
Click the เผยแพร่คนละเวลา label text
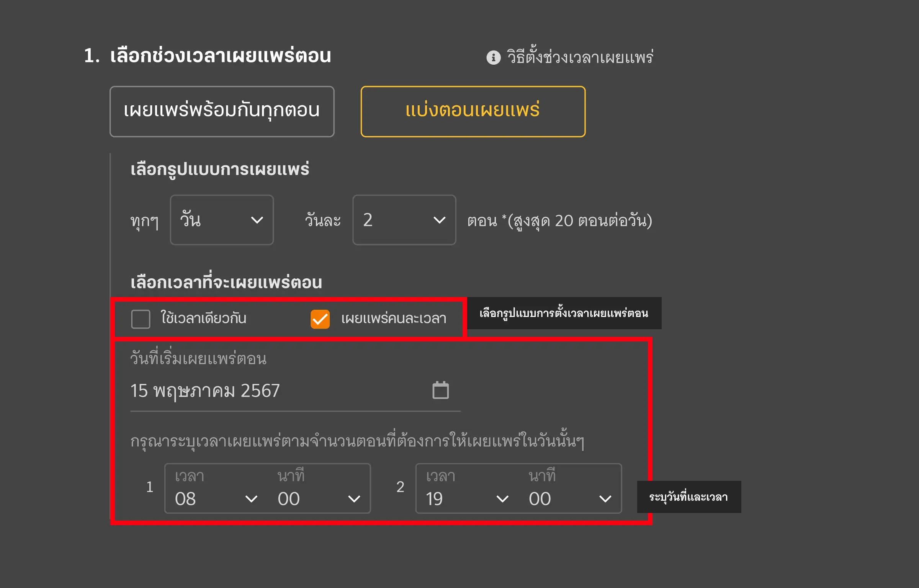point(394,318)
